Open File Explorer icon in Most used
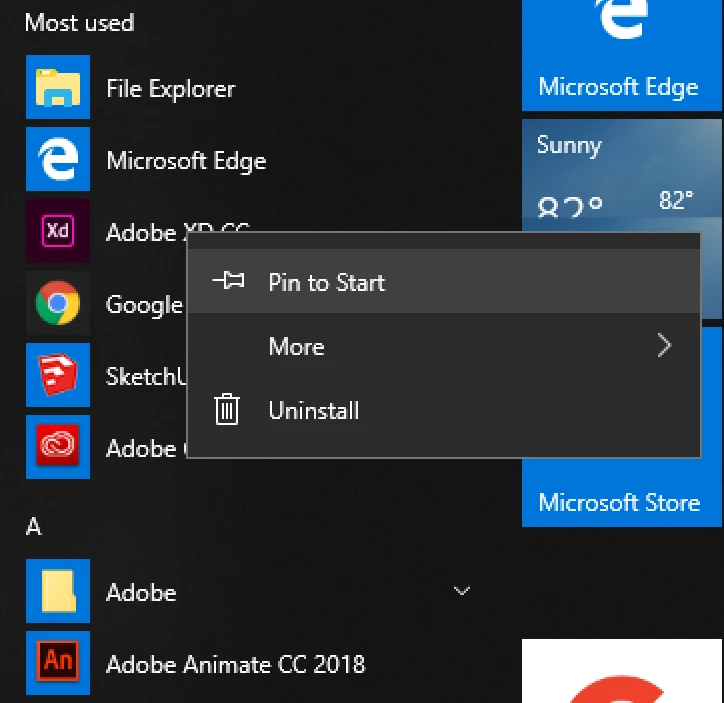Viewport: 724px width, 703px height. click(x=58, y=87)
